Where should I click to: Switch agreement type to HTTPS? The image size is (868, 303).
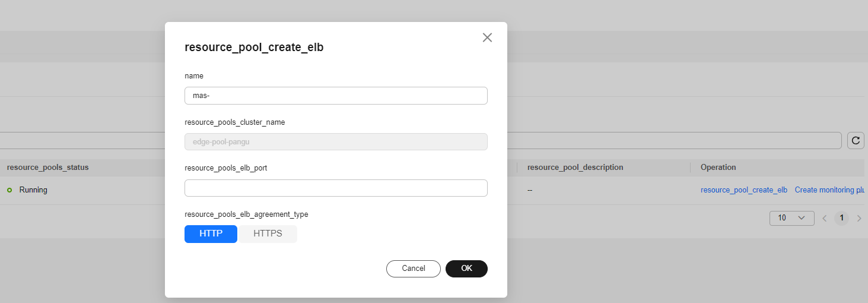coord(268,233)
